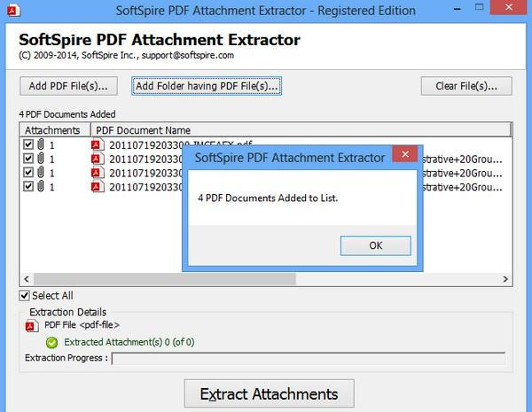The height and width of the screenshot is (412, 532).
Task: Click the Extraction Progress bar
Action: pyautogui.click(x=309, y=359)
